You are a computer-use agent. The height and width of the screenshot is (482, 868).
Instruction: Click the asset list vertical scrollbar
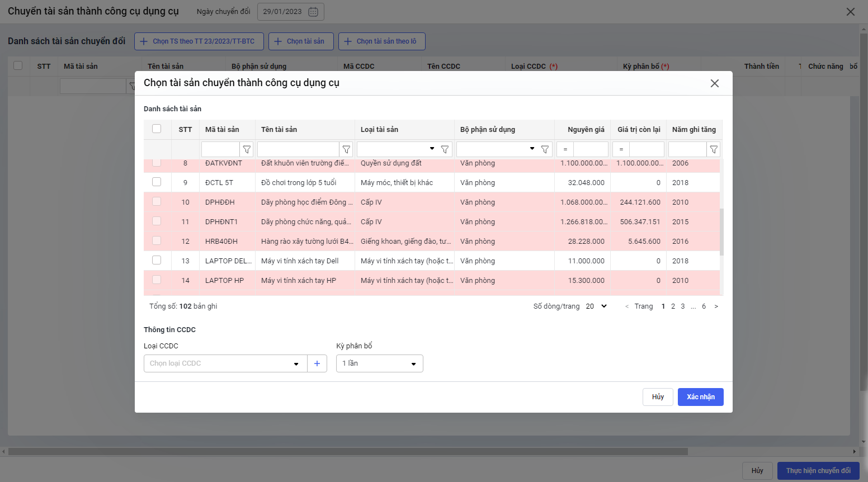click(721, 231)
